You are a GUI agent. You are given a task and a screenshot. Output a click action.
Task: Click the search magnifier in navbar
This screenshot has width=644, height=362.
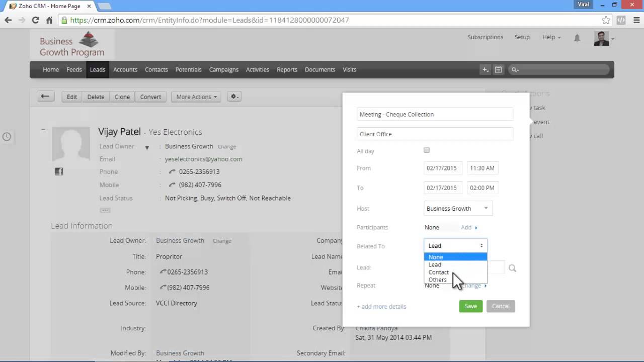pyautogui.click(x=515, y=70)
